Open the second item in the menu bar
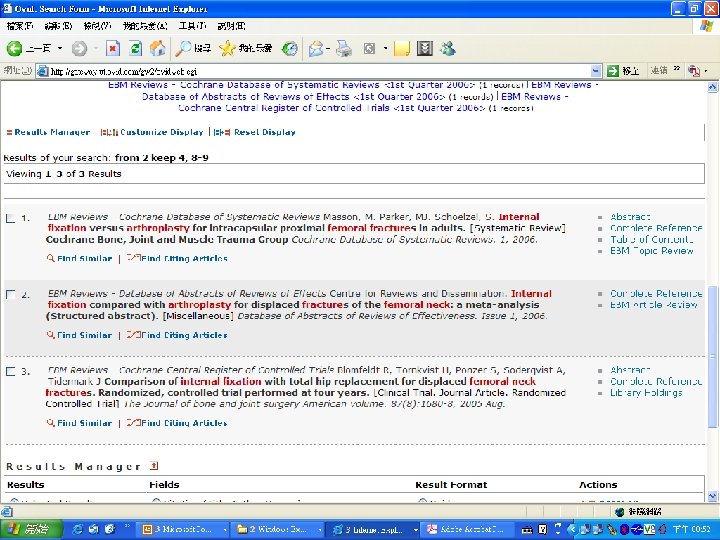Image resolution: width=720 pixels, height=540 pixels. pyautogui.click(x=58, y=26)
